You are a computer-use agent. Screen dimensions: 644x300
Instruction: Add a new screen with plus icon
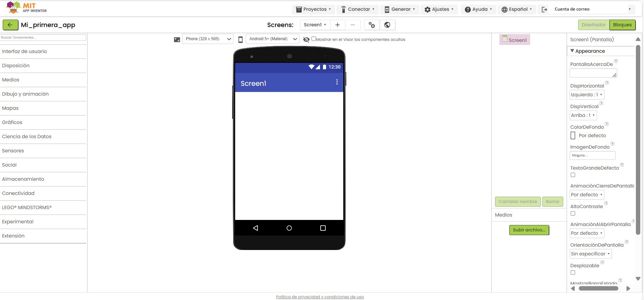pos(337,25)
